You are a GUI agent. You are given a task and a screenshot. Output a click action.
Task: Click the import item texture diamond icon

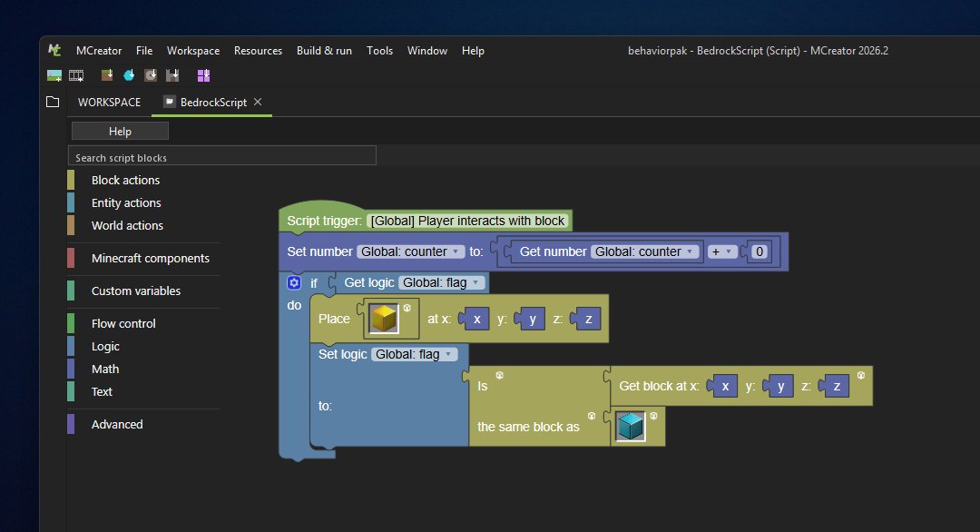pyautogui.click(x=129, y=75)
